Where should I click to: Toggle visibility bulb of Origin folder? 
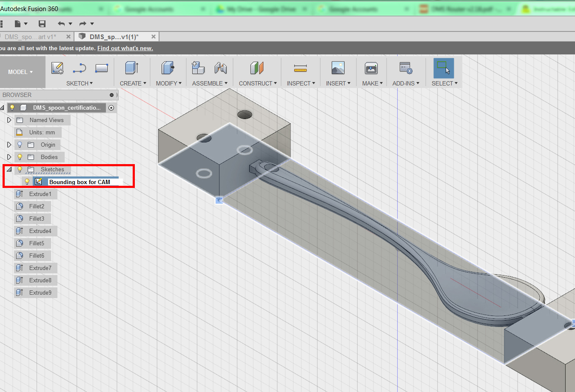[20, 145]
